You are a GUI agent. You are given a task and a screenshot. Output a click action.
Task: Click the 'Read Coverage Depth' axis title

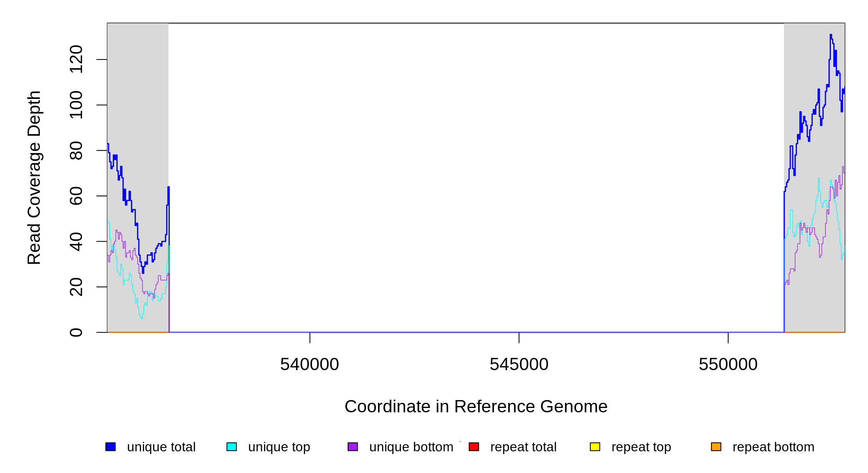(34, 177)
